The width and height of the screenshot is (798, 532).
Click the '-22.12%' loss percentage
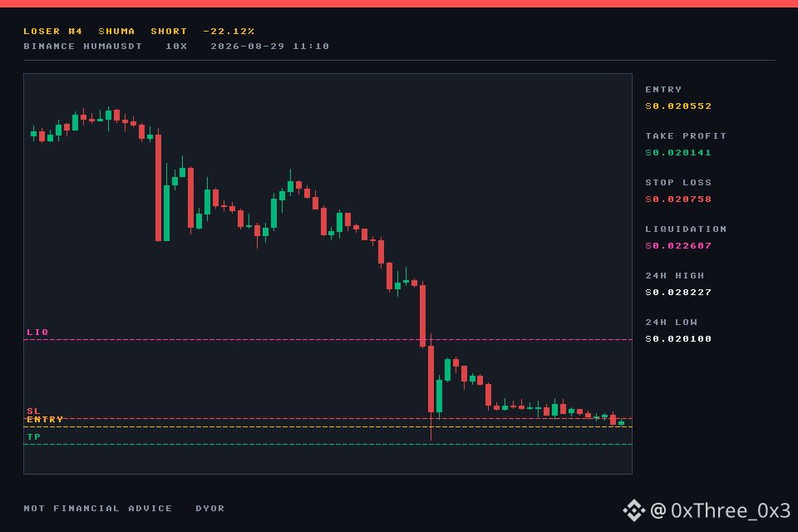point(229,31)
